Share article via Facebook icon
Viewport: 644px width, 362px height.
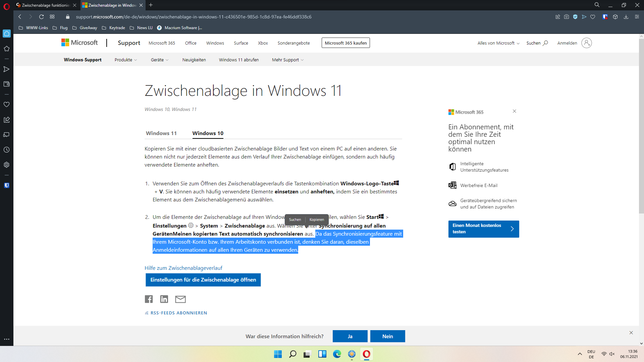tap(149, 299)
